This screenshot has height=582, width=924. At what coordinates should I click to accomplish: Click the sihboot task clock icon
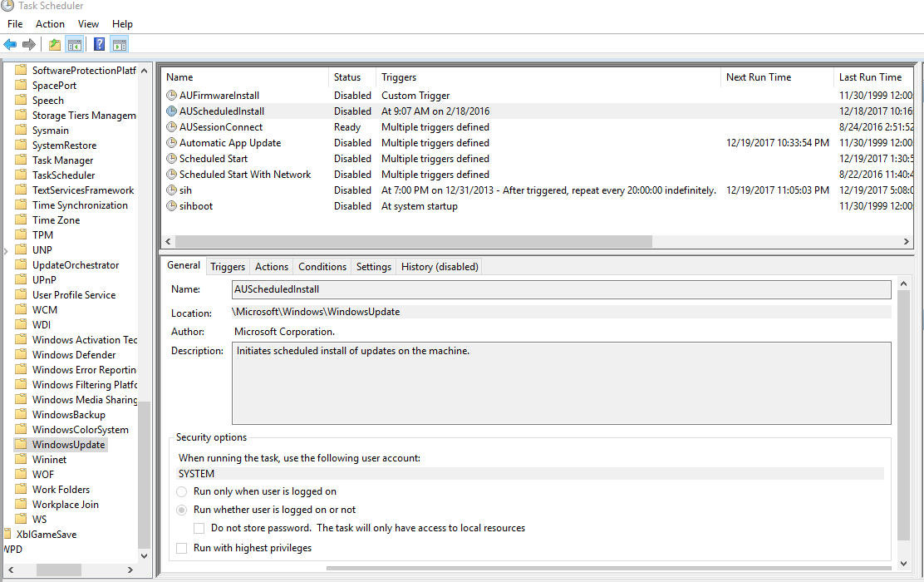point(172,206)
